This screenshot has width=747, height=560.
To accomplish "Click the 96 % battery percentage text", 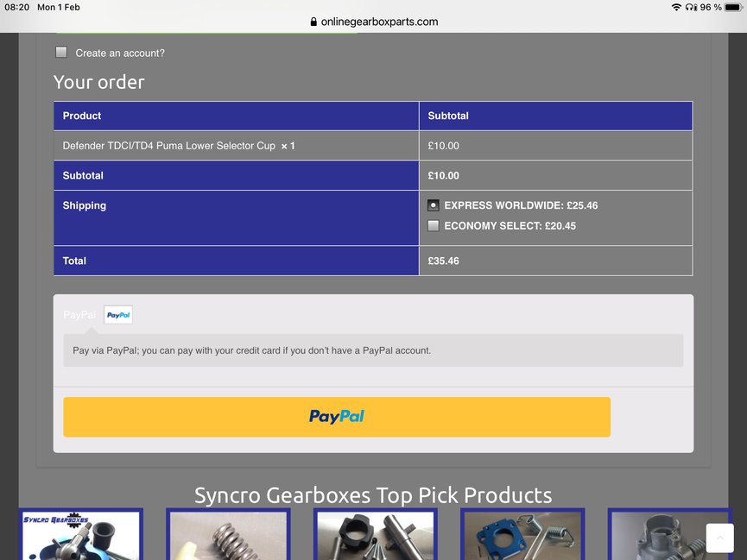I will [x=711, y=7].
